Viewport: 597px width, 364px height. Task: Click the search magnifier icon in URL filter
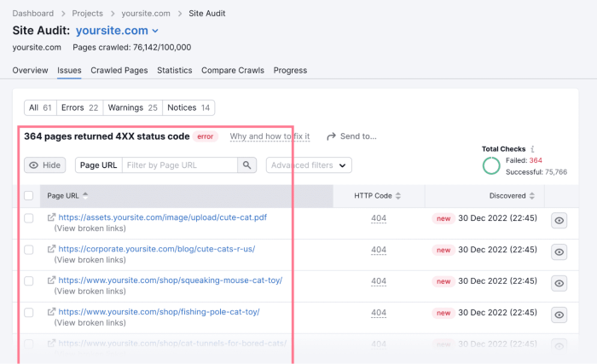click(246, 165)
